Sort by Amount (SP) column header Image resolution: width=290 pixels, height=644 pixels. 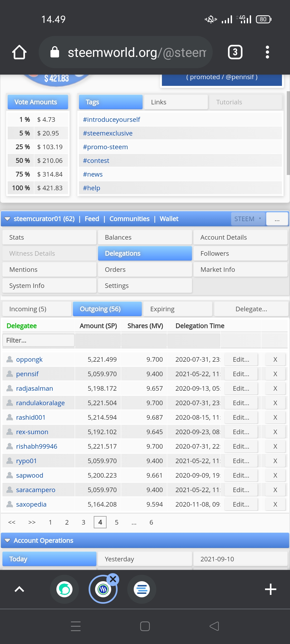pyautogui.click(x=98, y=326)
